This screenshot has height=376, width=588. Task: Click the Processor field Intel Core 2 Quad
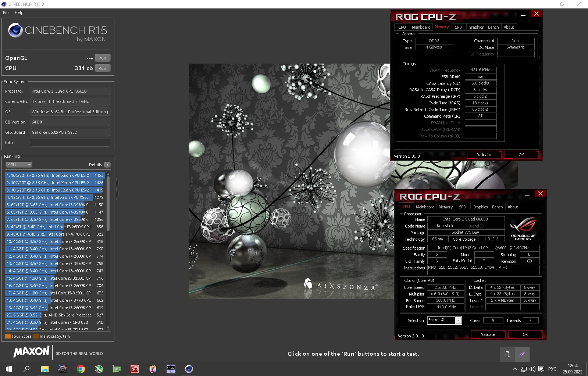point(70,91)
